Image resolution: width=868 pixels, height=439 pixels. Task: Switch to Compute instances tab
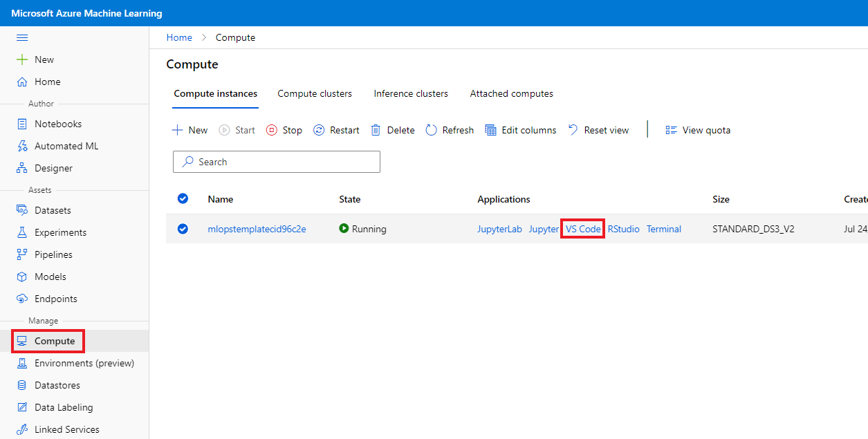click(x=216, y=93)
